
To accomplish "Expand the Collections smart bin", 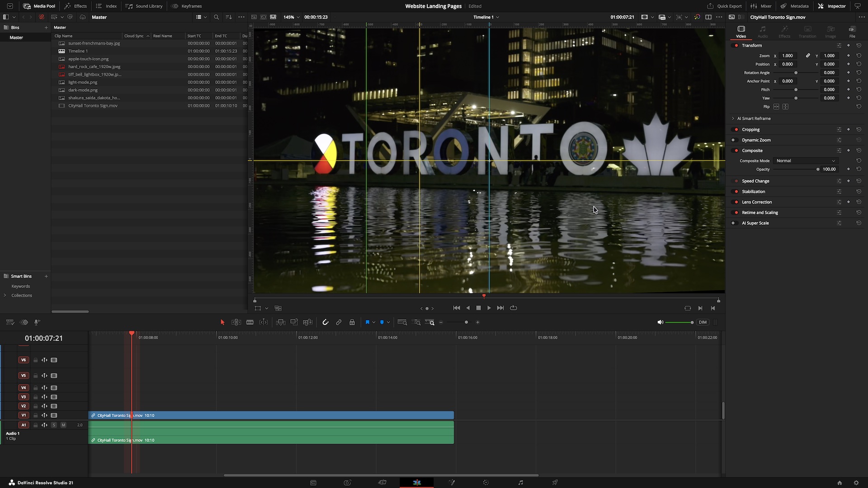I will tap(5, 296).
